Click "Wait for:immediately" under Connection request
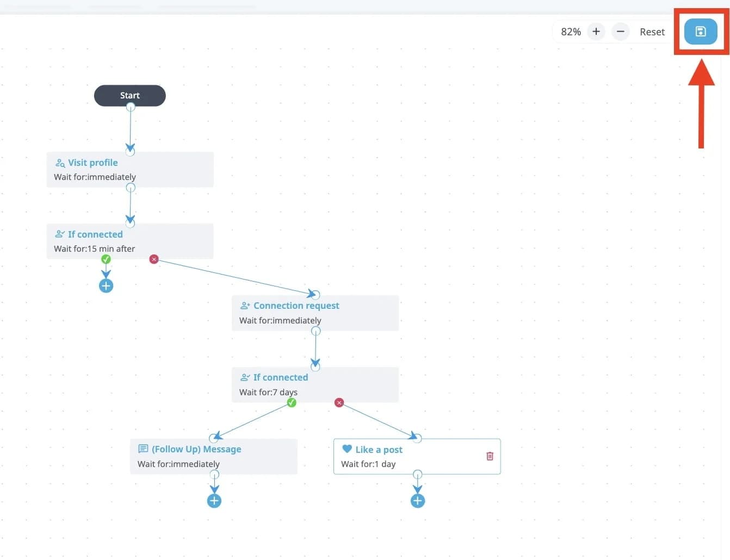Image resolution: width=730 pixels, height=560 pixels. 281,321
